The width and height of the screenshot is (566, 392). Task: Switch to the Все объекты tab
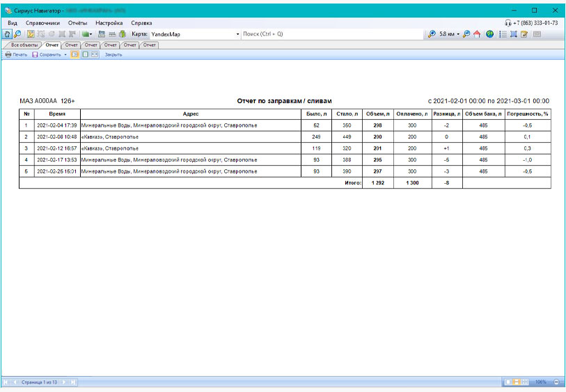[x=24, y=45]
